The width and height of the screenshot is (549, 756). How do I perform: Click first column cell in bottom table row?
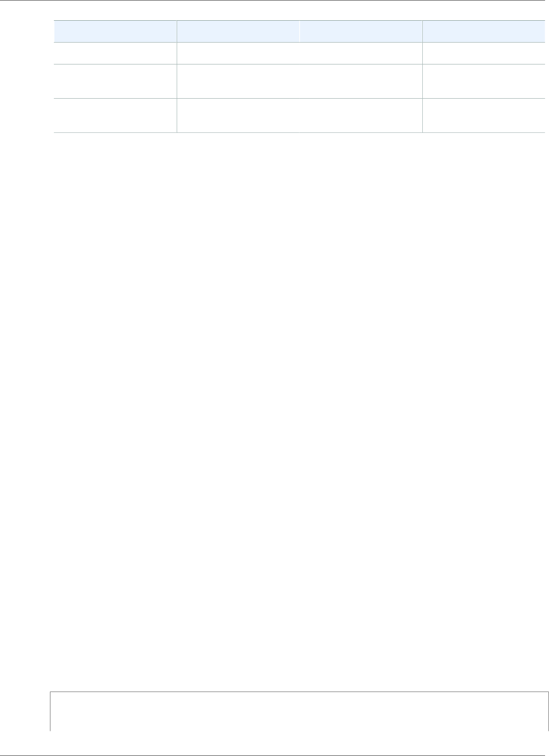[115, 116]
